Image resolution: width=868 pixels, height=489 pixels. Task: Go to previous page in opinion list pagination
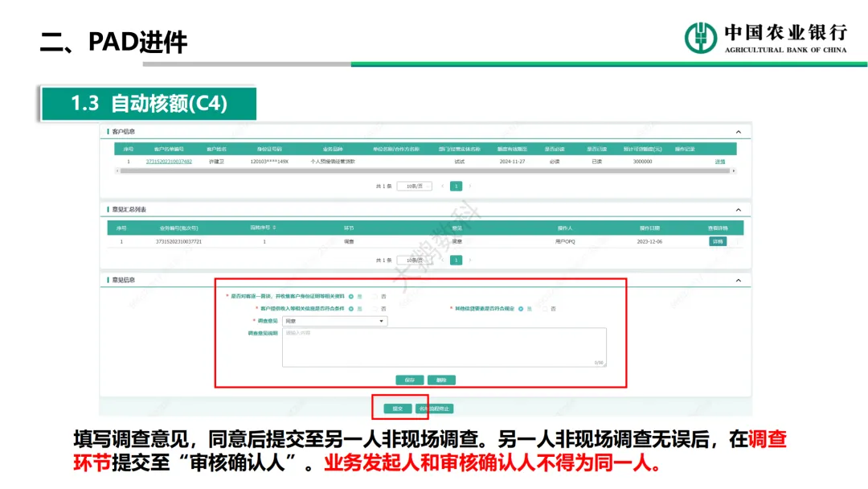pyautogui.click(x=441, y=261)
